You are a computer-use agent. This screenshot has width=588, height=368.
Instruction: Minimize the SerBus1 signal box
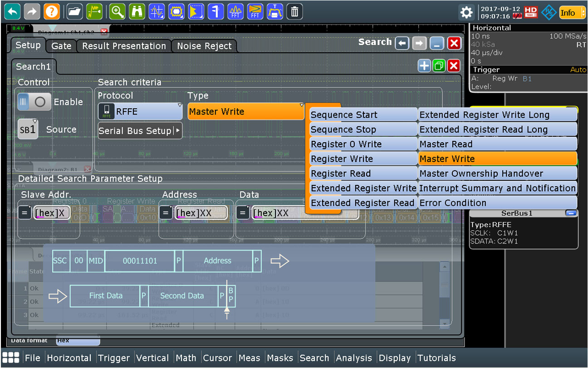571,213
